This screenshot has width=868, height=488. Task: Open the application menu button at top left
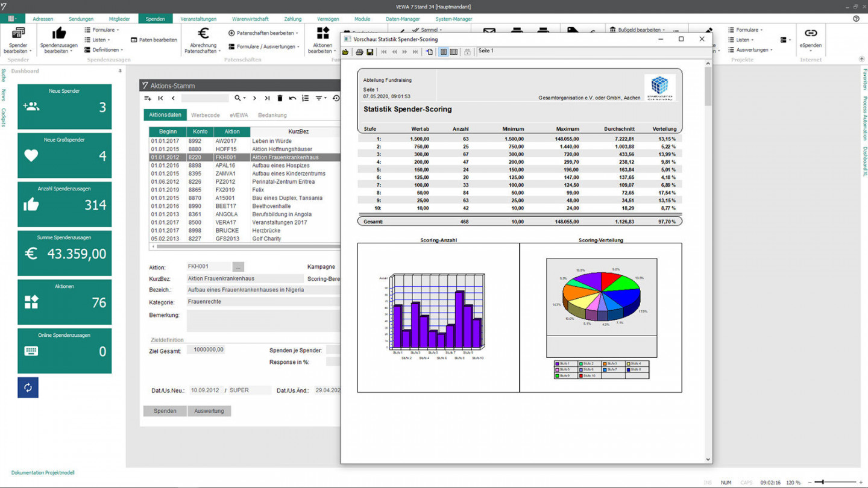point(11,19)
